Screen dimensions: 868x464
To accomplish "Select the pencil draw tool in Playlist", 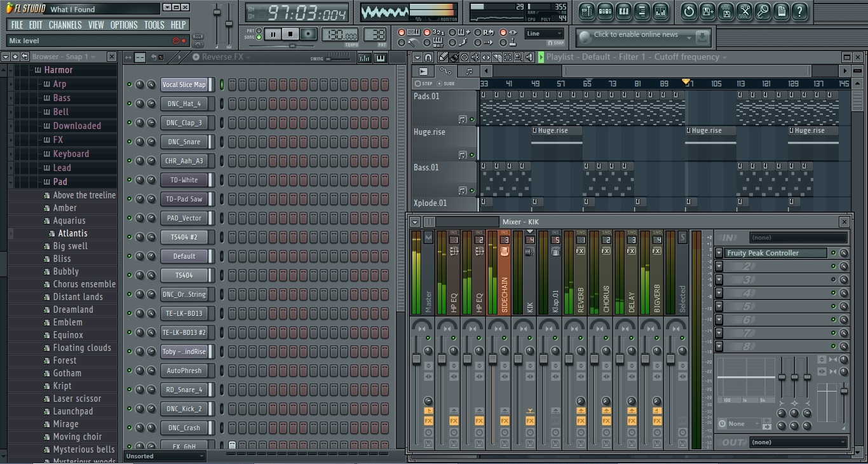I will click(x=443, y=57).
